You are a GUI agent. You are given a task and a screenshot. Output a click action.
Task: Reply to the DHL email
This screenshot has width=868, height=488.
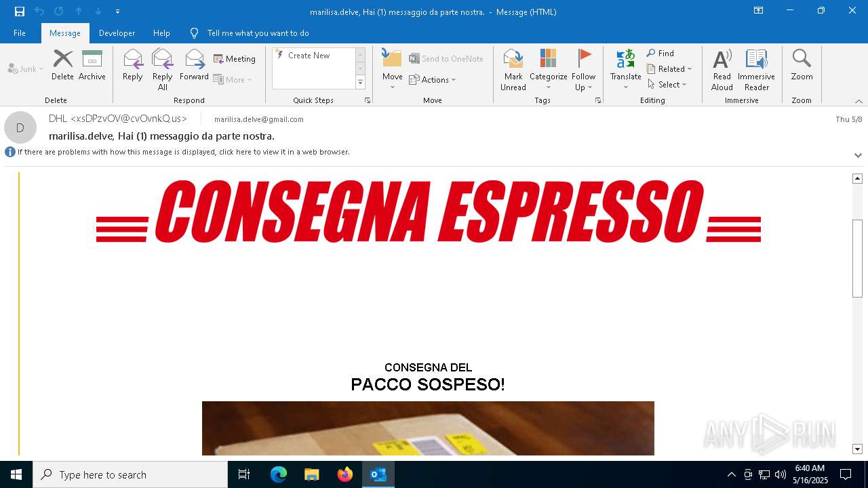(132, 66)
